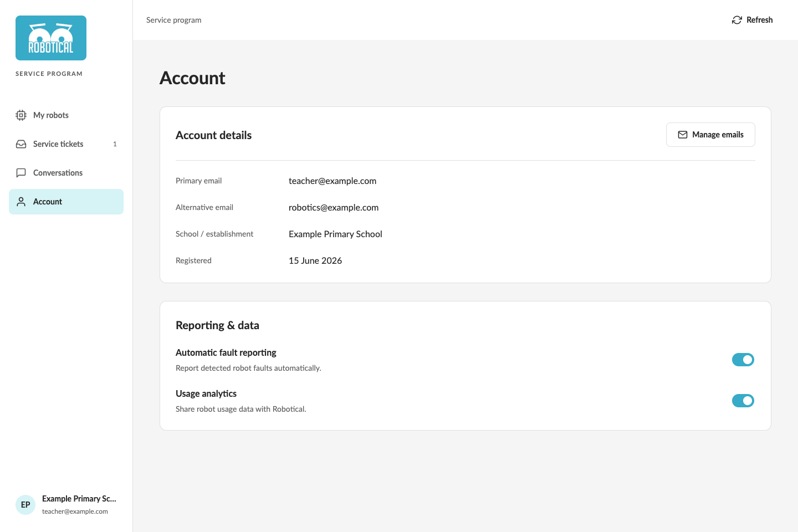This screenshot has width=798, height=532.
Task: Click the SERVICE PROGRAM sidebar caption
Action: pos(49,74)
